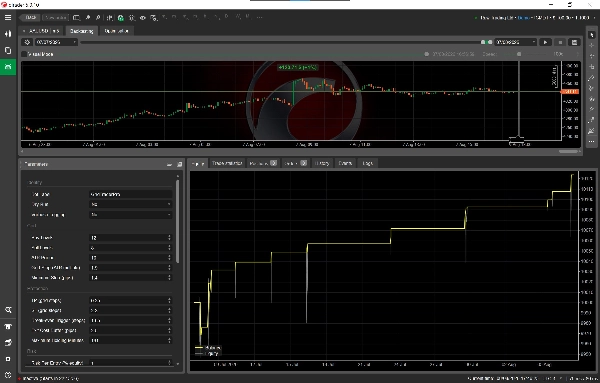Open the store icon in left sidebar
This screenshot has height=383, width=600.
(8, 326)
